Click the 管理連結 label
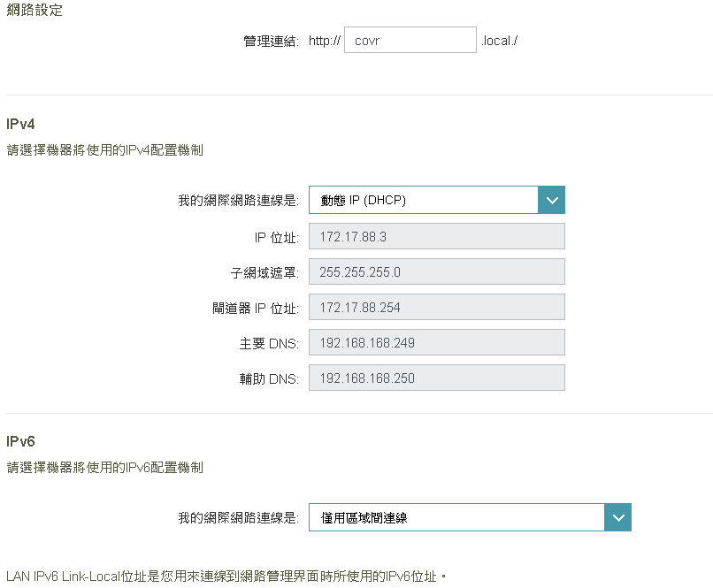The width and height of the screenshot is (713, 588). 272,41
